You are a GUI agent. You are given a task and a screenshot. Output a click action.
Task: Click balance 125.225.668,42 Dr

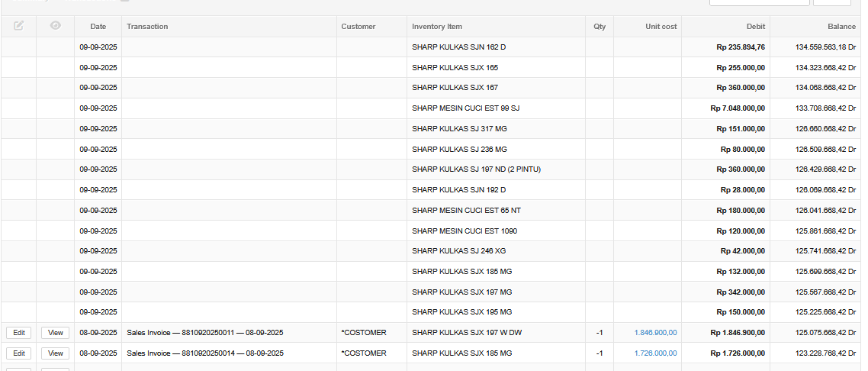point(825,311)
